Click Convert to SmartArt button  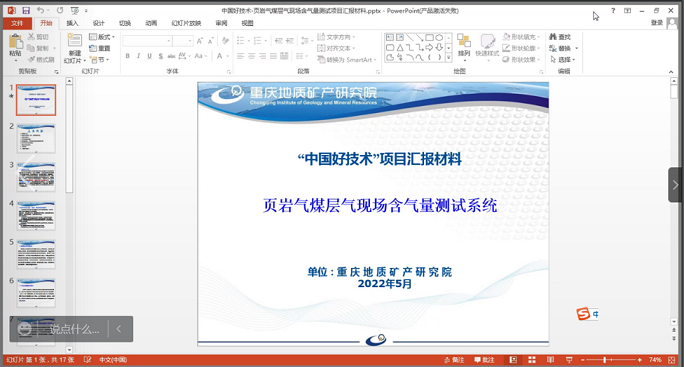point(347,59)
